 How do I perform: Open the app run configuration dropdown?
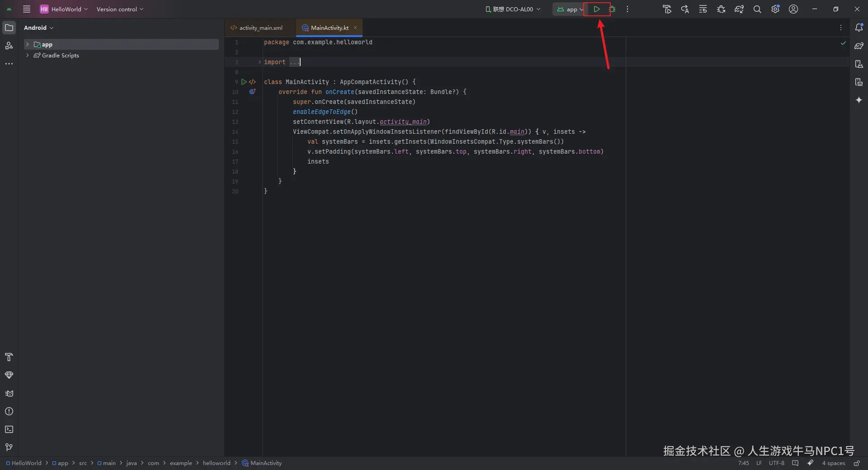(x=570, y=9)
